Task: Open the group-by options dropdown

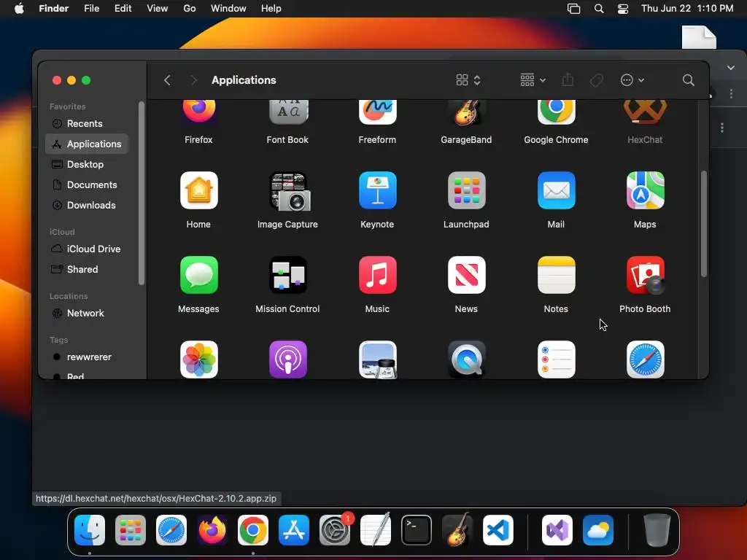Action: tap(533, 80)
